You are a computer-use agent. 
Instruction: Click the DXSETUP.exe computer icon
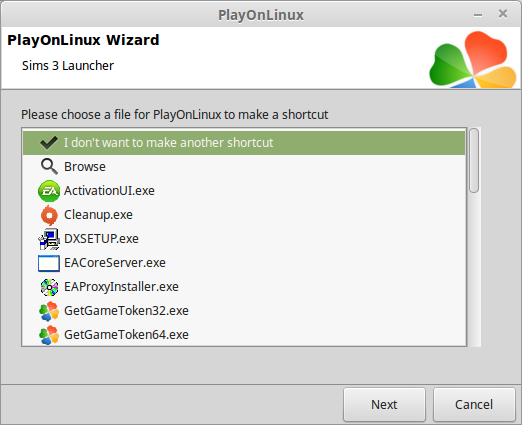(49, 239)
